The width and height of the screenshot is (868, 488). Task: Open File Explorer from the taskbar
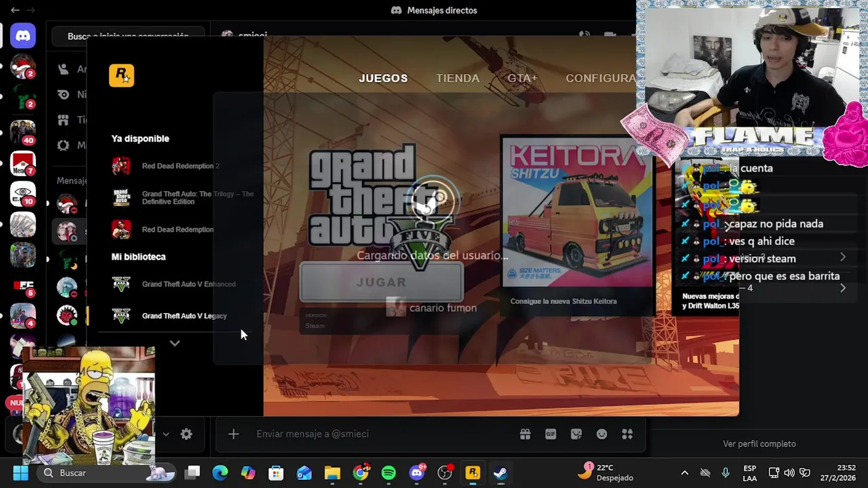pyautogui.click(x=332, y=473)
